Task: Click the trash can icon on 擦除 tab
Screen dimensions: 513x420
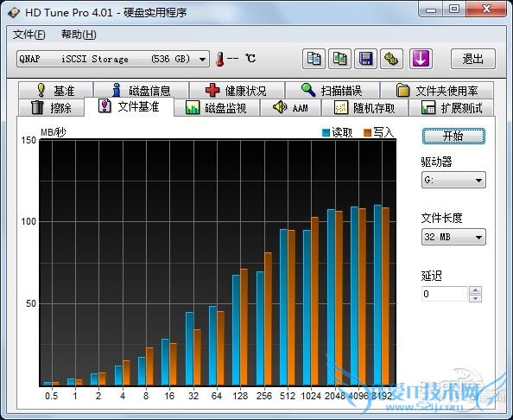Action: click(x=37, y=107)
